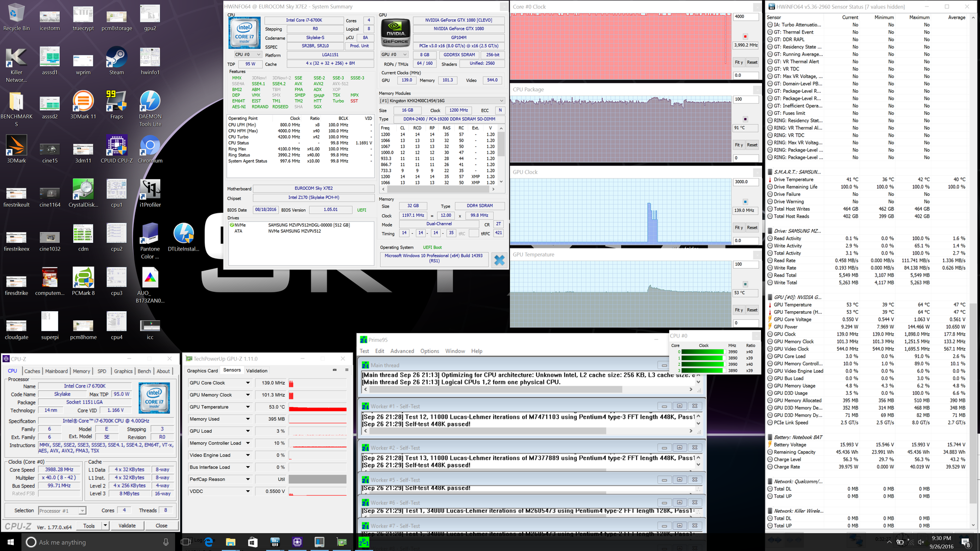980x551 pixels.
Task: Open the Fraps desktop shortcut
Action: click(x=116, y=105)
